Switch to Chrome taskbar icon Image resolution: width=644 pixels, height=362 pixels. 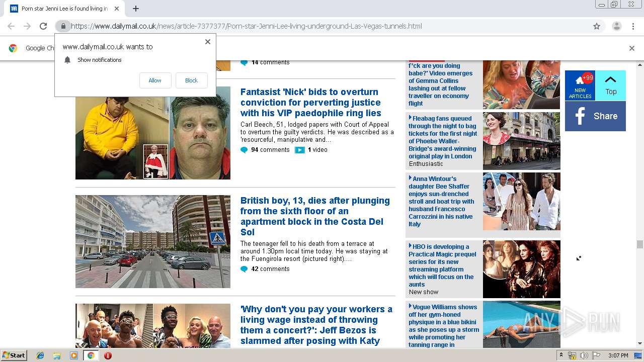(x=91, y=355)
